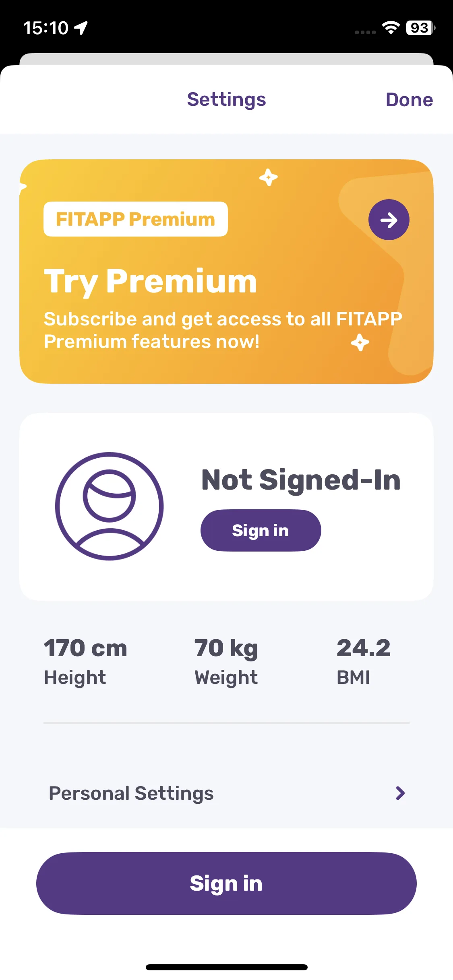Tap the Settings title text
This screenshot has width=453, height=980.
(226, 100)
